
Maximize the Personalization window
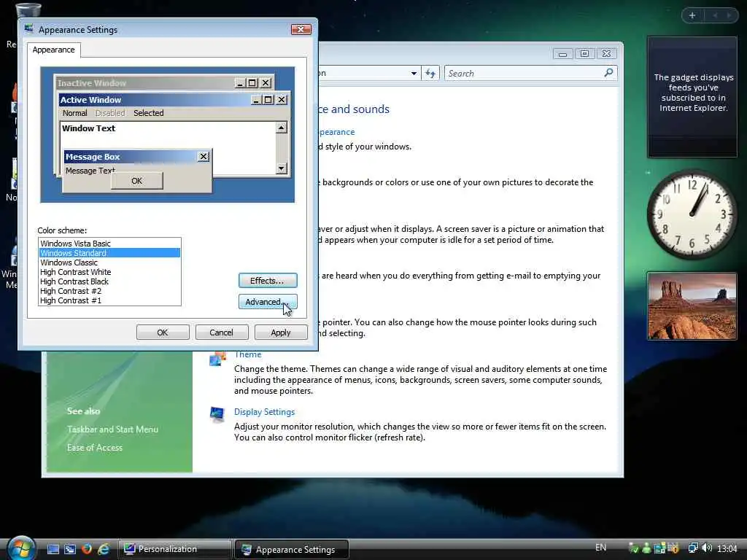click(584, 54)
